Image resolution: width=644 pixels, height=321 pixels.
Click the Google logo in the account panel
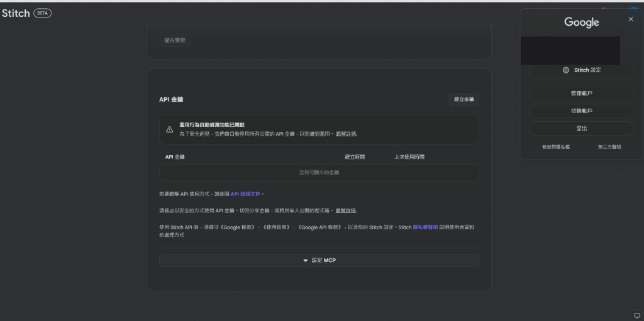click(582, 22)
